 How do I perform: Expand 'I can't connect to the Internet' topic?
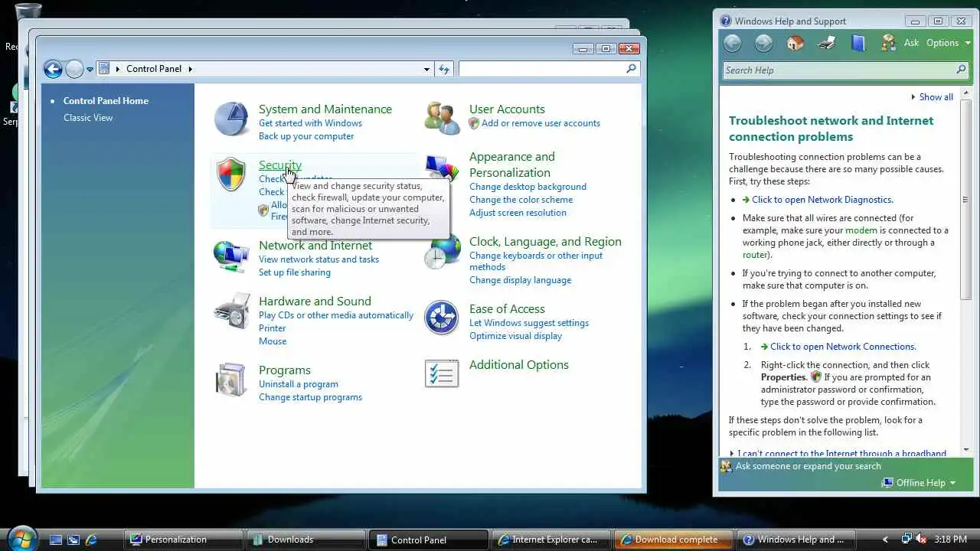(x=838, y=453)
